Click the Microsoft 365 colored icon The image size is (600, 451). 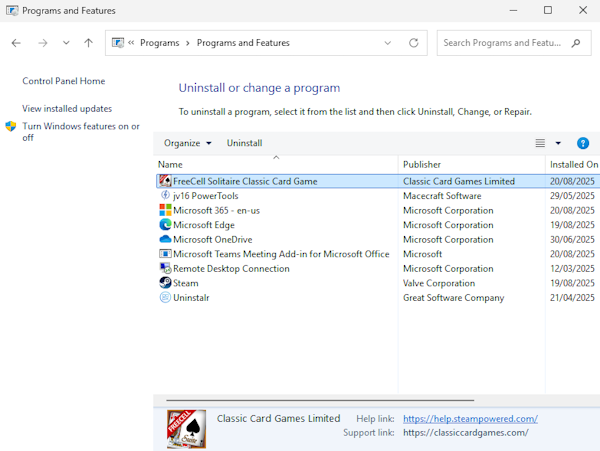[x=165, y=210]
